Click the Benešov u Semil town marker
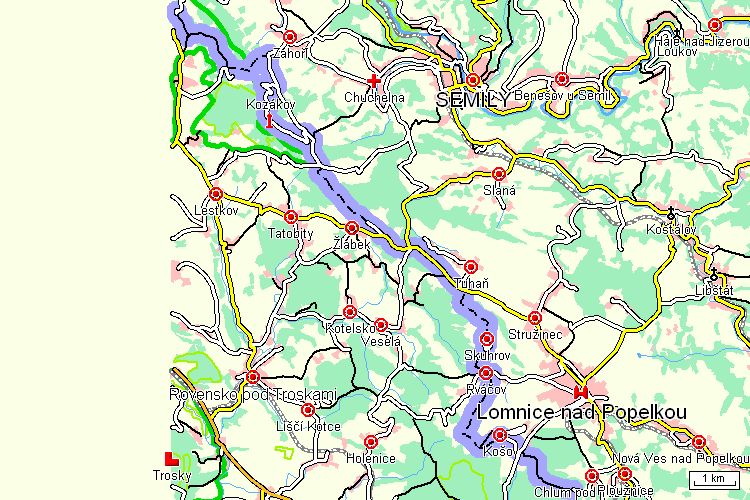The image size is (750, 500). pos(562,79)
